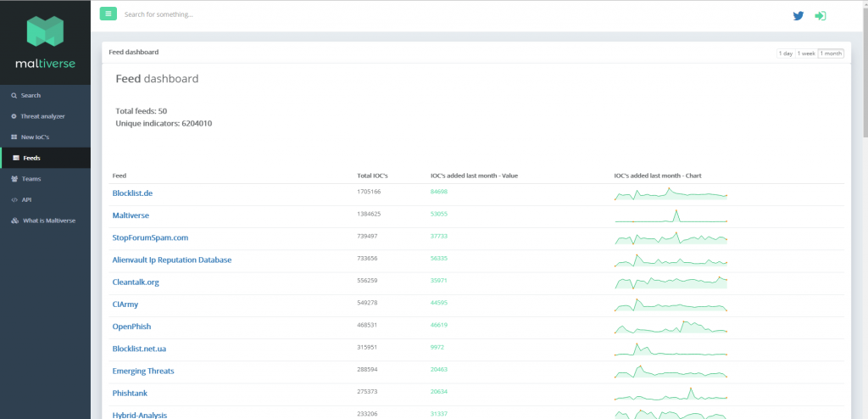This screenshot has height=419, width=868.
Task: Open the Emerging Threats feed link
Action: pyautogui.click(x=142, y=371)
